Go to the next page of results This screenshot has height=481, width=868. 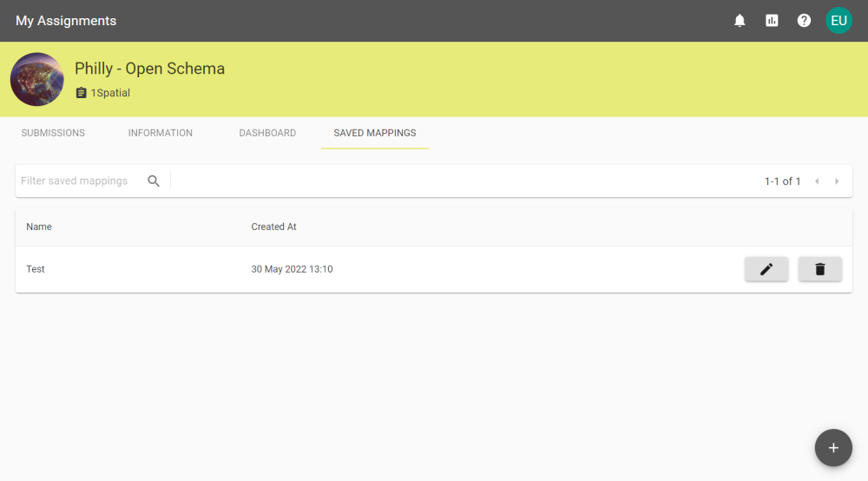(x=837, y=181)
